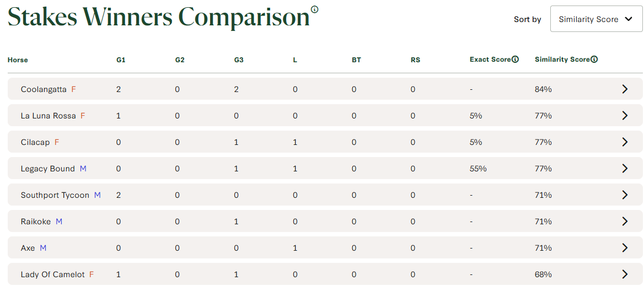Open the Sort by Similarity Score dropdown

pyautogui.click(x=596, y=19)
